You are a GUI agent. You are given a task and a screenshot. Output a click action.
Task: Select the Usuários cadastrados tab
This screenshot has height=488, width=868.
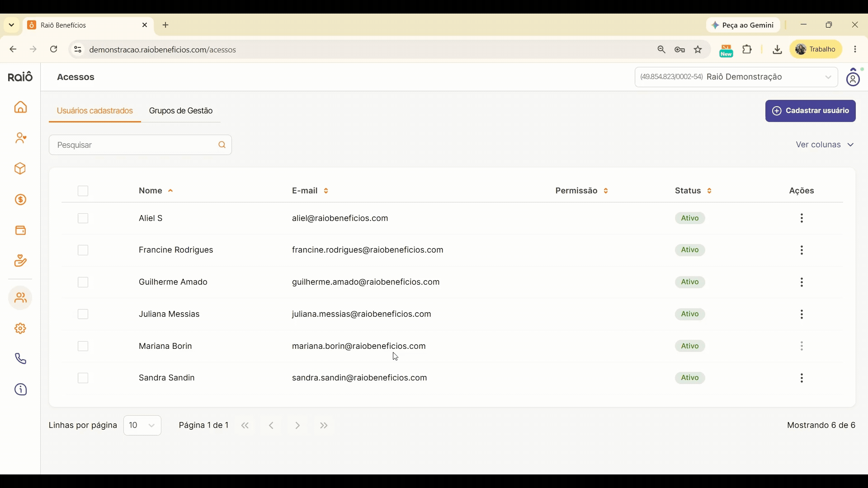(x=95, y=112)
